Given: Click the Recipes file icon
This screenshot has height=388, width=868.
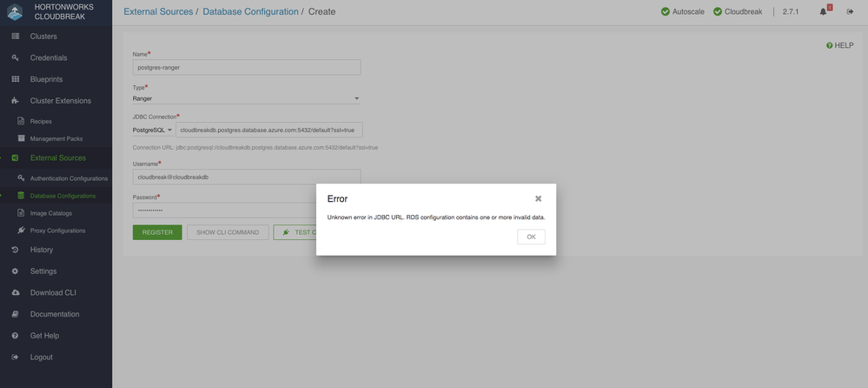Looking at the screenshot, I should 21,121.
